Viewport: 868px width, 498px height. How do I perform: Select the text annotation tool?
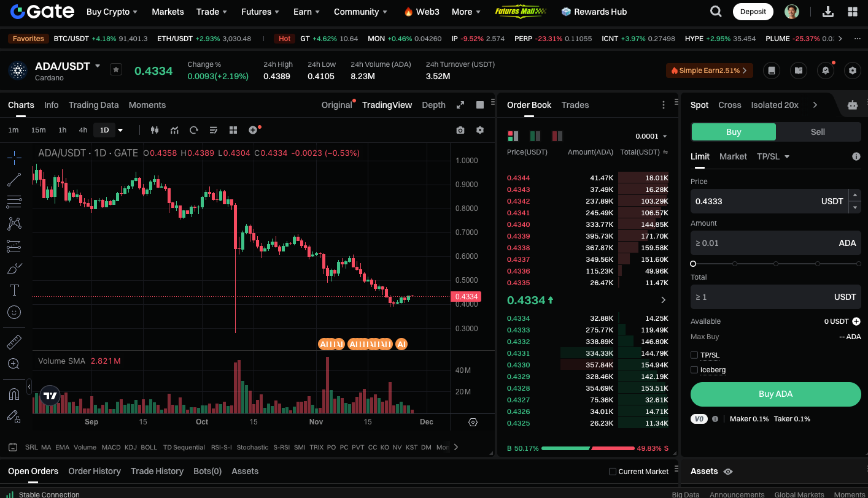coord(14,290)
